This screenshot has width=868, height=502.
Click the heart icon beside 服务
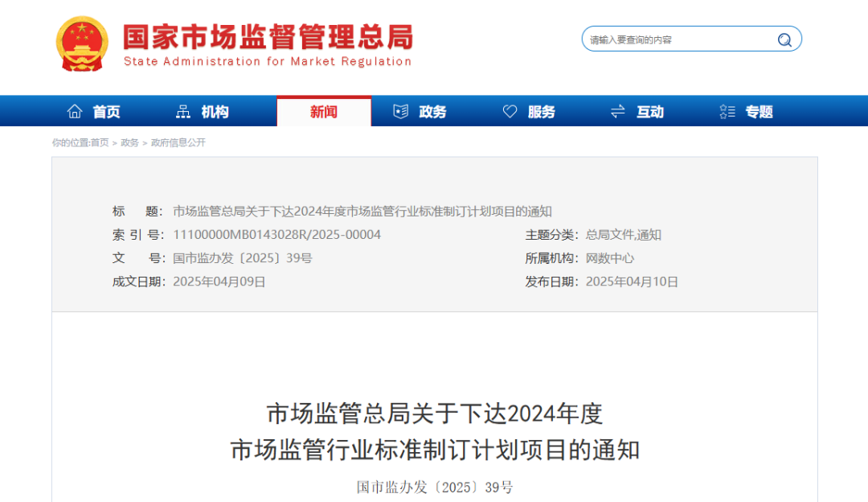click(510, 112)
